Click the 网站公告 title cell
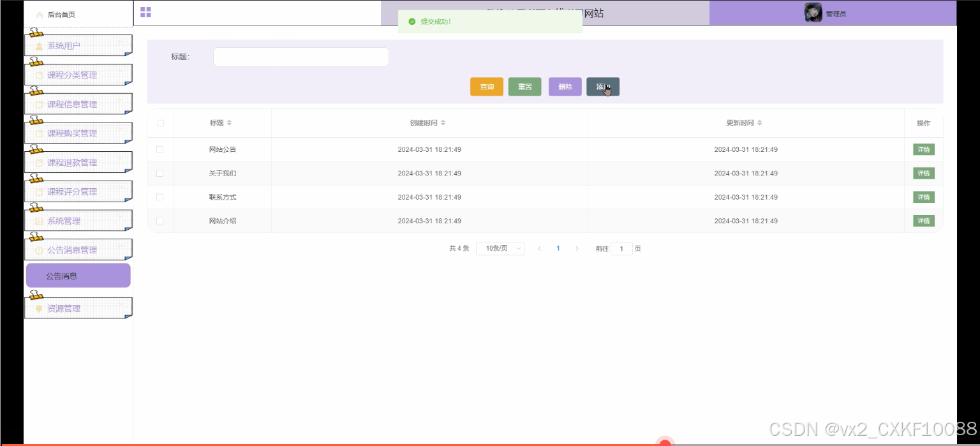This screenshot has height=446, width=980. tap(223, 149)
